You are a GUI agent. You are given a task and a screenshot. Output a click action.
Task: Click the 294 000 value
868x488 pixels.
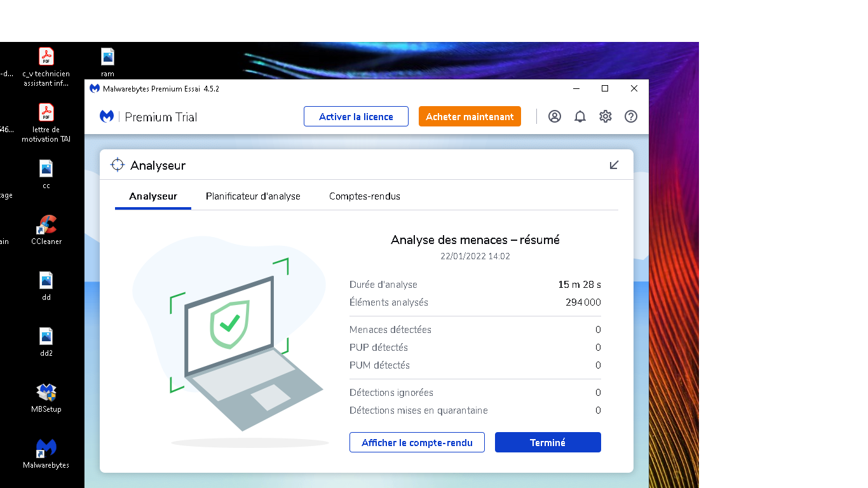583,302
